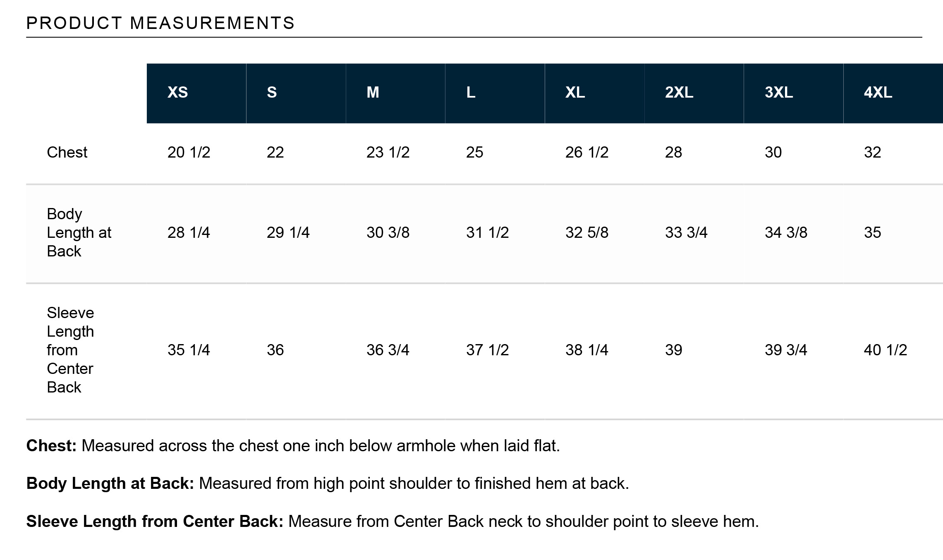943x560 pixels.
Task: Select the 4XL chest value 32
Action: point(872,152)
